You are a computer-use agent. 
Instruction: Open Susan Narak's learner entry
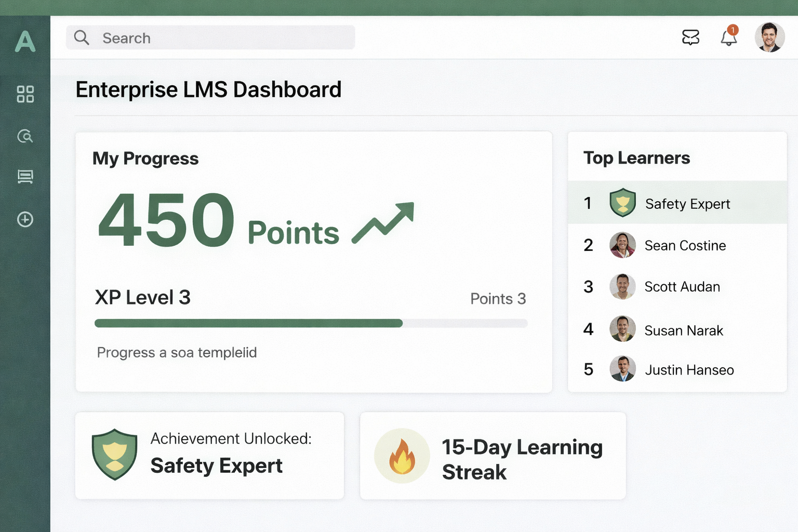click(683, 330)
